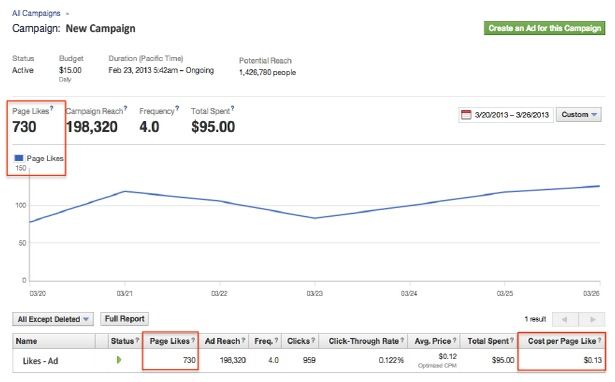Click help icon on Click-Through Rate column

pos(402,340)
